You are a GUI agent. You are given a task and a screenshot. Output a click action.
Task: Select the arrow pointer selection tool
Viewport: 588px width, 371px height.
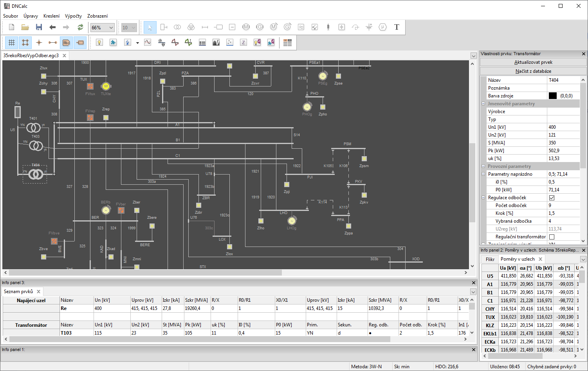(150, 27)
